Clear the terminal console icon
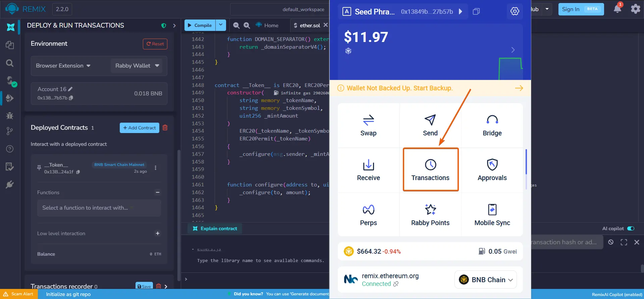The height and width of the screenshot is (299, 644). pos(611,242)
